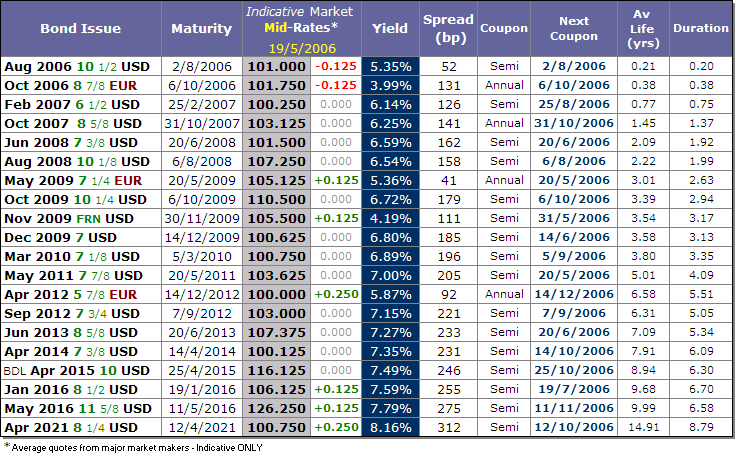
Task: Select the Duration column header
Action: point(700,28)
